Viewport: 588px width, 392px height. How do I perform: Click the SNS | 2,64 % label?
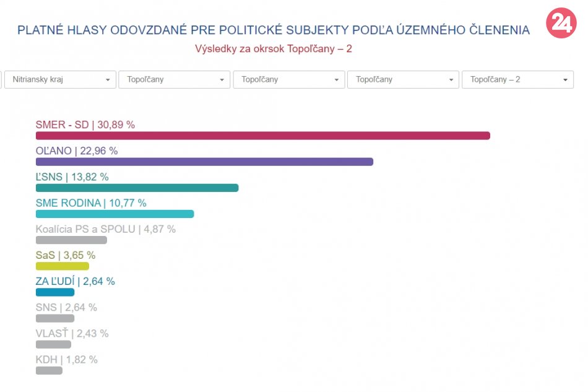click(66, 307)
